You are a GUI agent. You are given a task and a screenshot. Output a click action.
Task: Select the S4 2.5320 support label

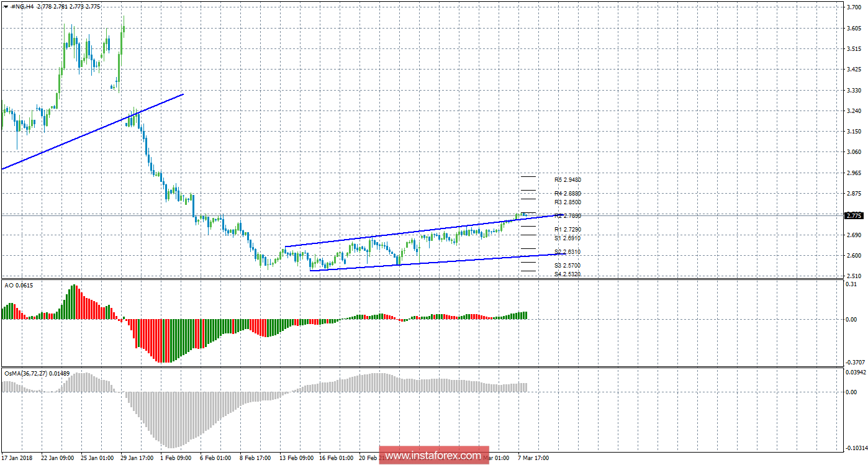(x=567, y=274)
